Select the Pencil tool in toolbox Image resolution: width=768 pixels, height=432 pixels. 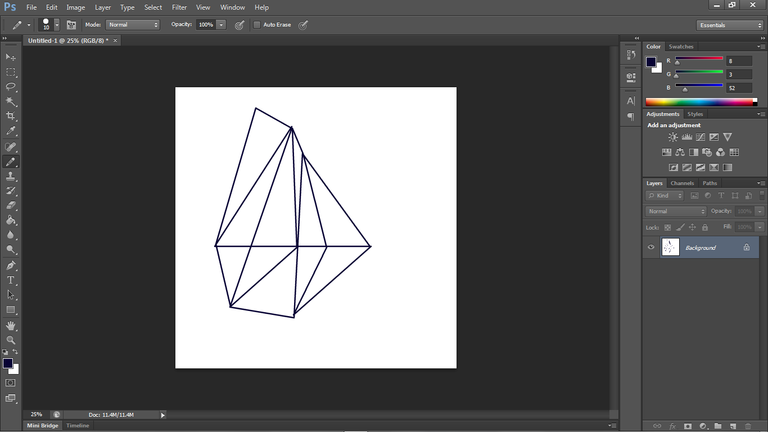pos(10,162)
